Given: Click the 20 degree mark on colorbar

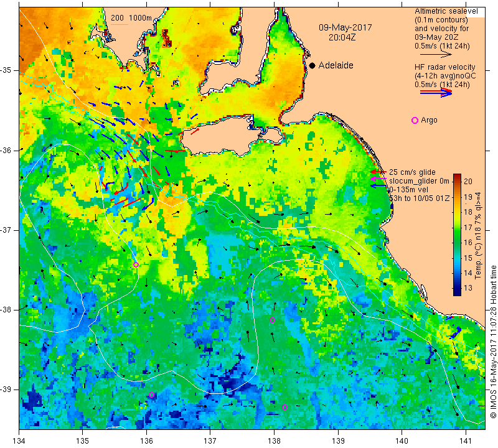Looking at the screenshot, I should pos(468,181).
